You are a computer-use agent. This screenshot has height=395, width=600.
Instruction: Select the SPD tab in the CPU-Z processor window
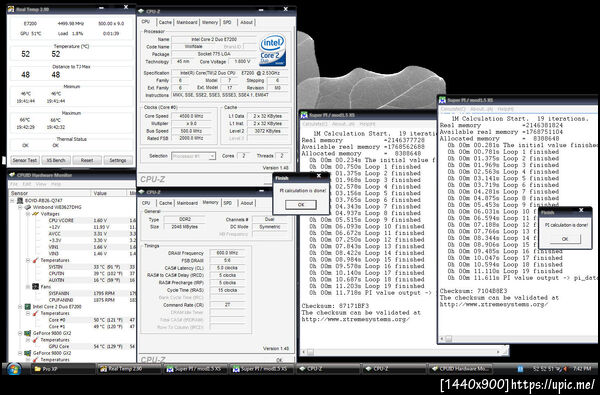227,23
